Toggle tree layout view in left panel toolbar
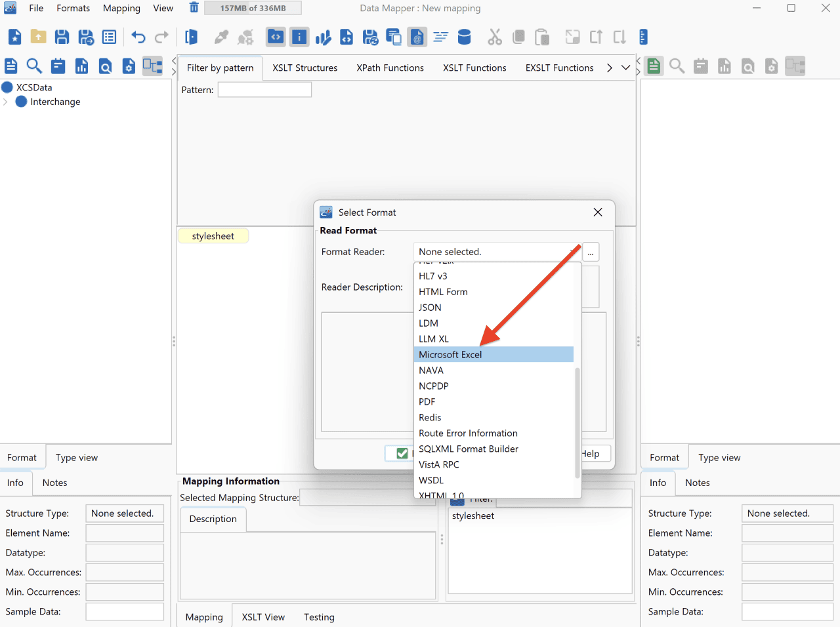The height and width of the screenshot is (627, 840). click(x=152, y=66)
